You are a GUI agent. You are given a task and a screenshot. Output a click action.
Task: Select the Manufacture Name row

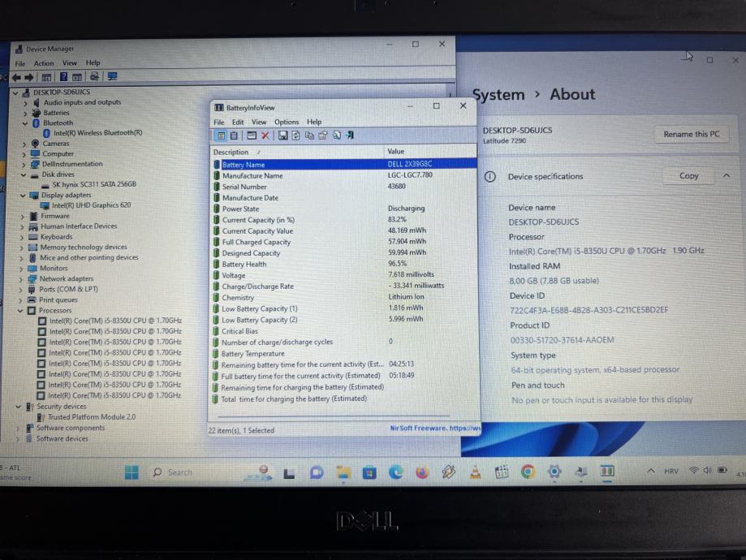click(344, 175)
